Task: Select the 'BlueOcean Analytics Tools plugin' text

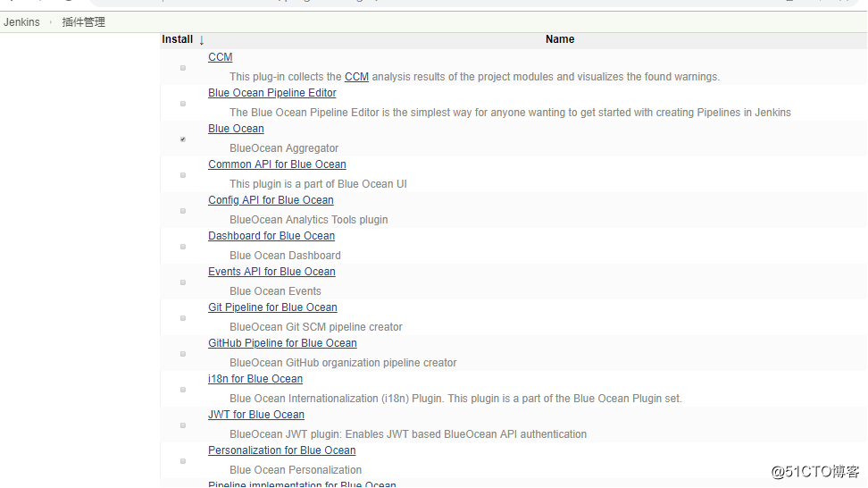Action: [309, 219]
